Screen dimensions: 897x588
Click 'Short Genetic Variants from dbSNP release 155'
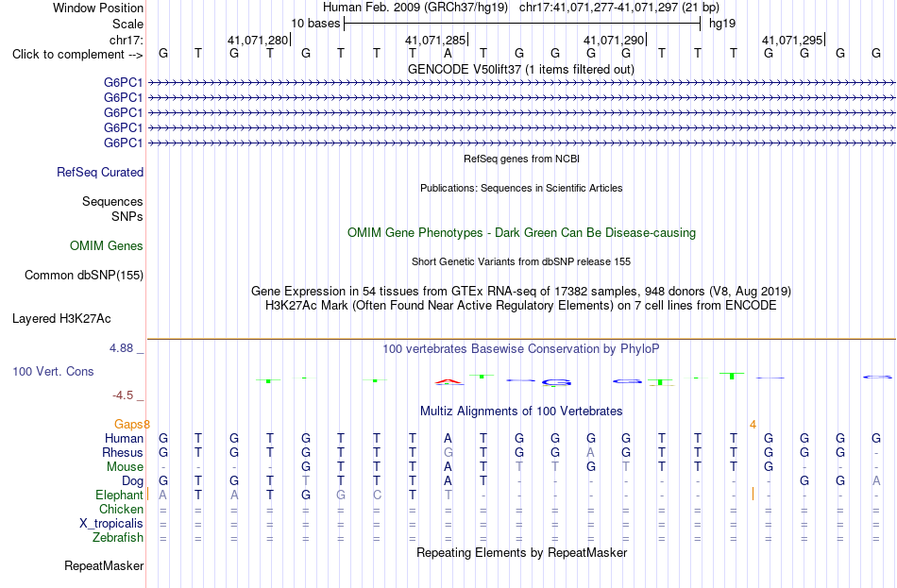tap(521, 262)
